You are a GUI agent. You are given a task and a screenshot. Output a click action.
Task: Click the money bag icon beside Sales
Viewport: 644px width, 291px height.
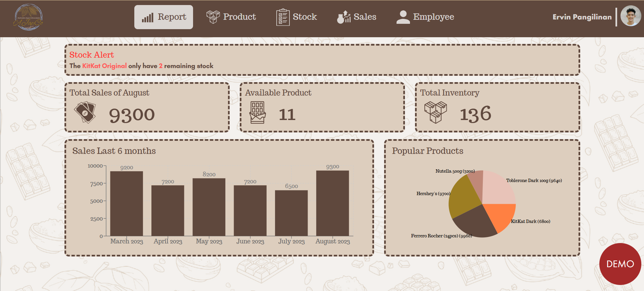(x=344, y=17)
